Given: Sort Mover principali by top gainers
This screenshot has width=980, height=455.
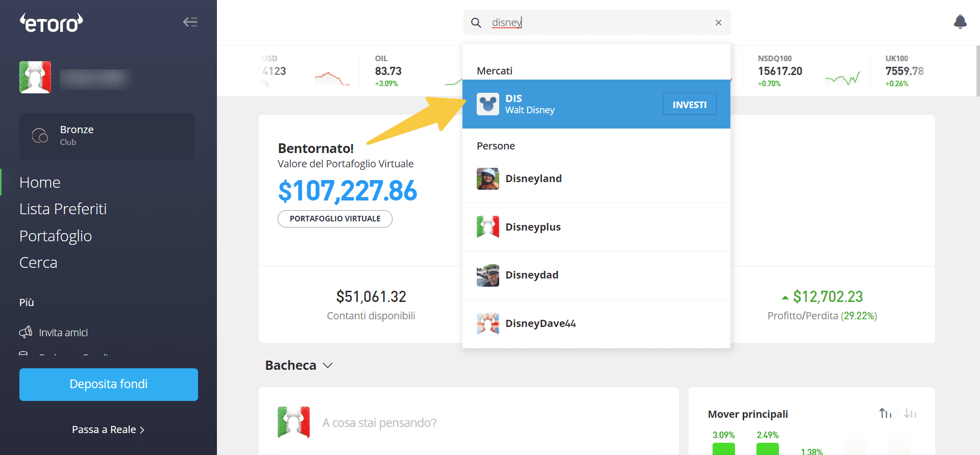Looking at the screenshot, I should coord(886,413).
